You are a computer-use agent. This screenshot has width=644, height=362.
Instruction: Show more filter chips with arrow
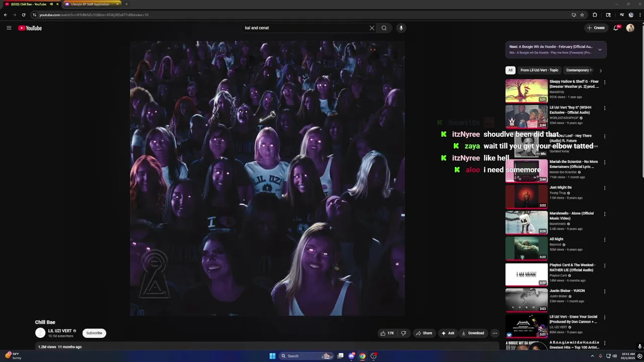click(x=600, y=70)
